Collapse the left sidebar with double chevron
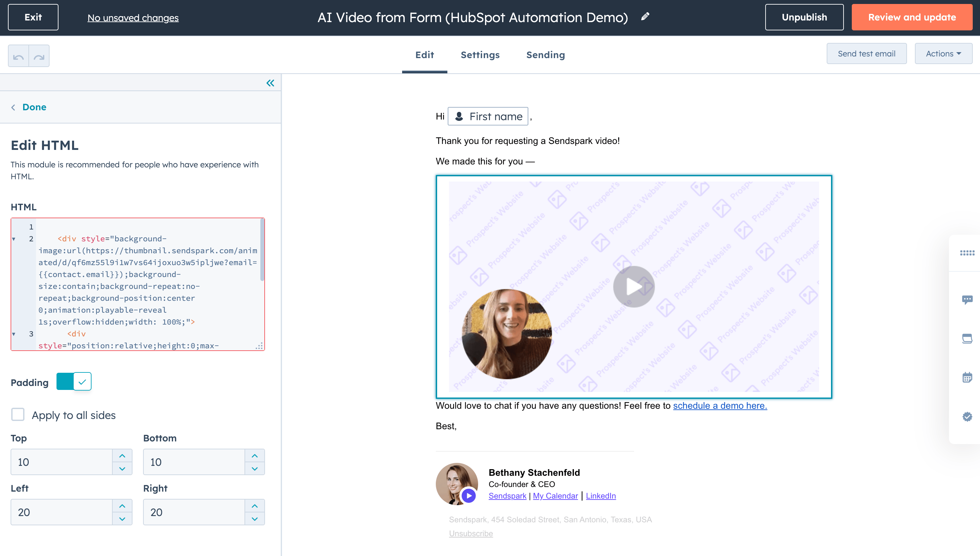The image size is (980, 556). (270, 83)
